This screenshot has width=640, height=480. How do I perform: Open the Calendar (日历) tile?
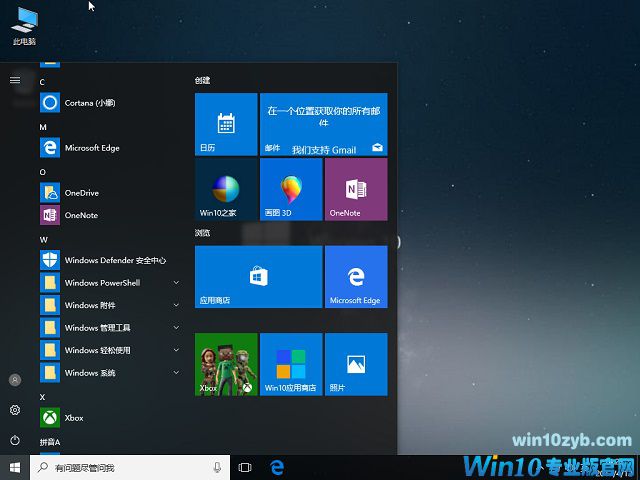click(x=226, y=124)
